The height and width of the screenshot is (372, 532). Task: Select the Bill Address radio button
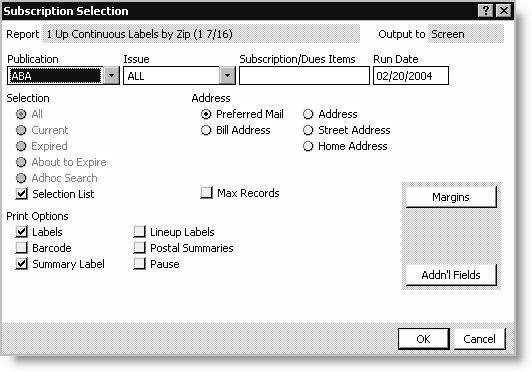(206, 130)
